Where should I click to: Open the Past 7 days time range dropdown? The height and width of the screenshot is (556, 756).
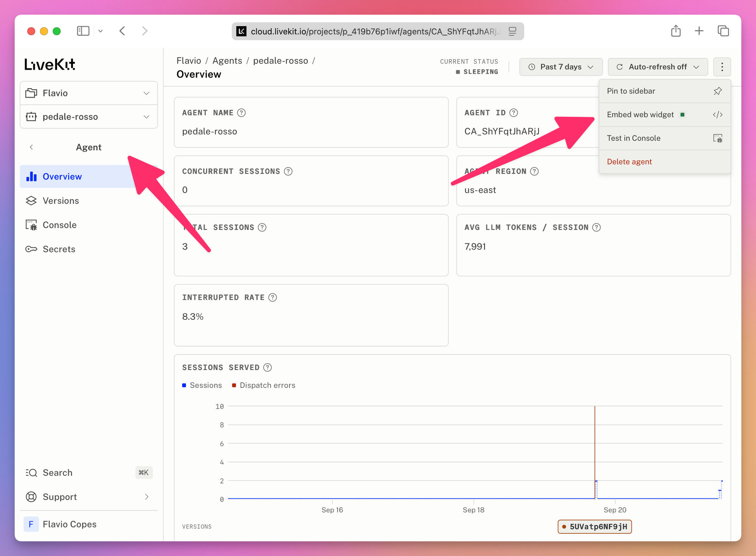coord(561,67)
